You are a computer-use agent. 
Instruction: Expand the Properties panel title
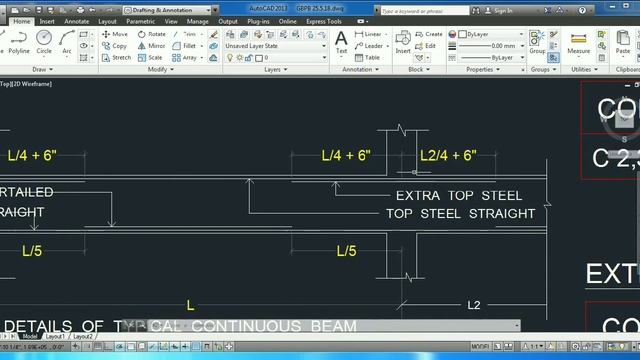click(483, 69)
